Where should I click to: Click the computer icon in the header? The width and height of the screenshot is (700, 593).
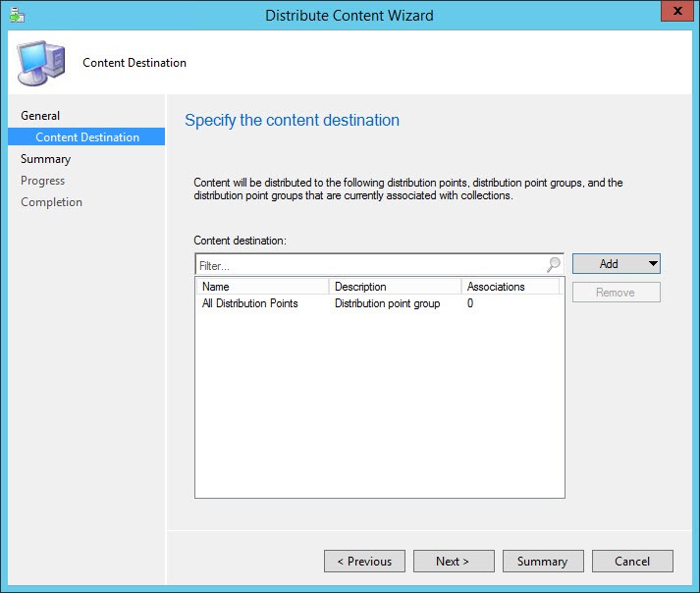pos(41,64)
